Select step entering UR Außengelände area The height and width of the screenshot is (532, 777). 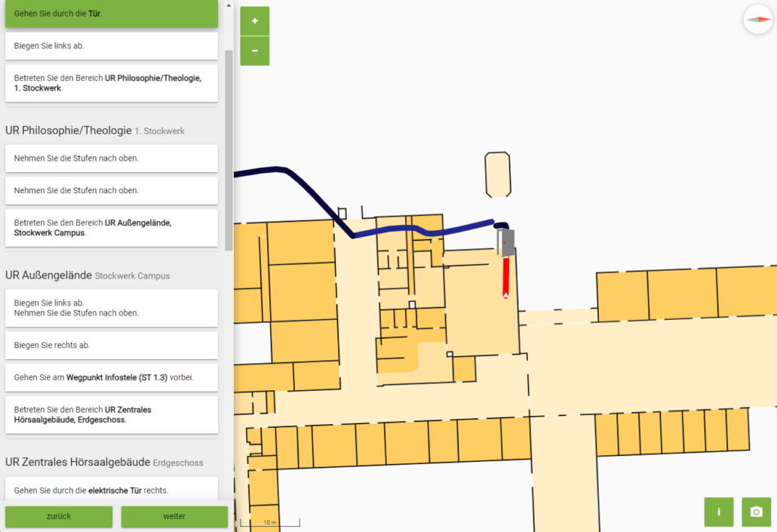coord(112,228)
